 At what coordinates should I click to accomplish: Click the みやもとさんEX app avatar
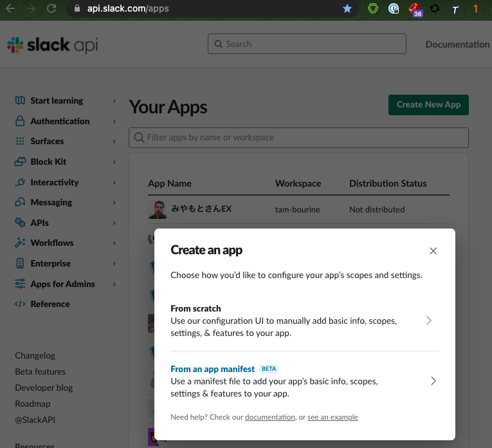click(x=157, y=209)
